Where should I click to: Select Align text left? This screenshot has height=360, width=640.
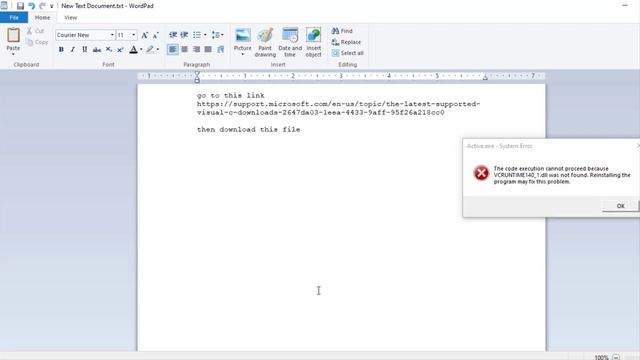(x=173, y=49)
